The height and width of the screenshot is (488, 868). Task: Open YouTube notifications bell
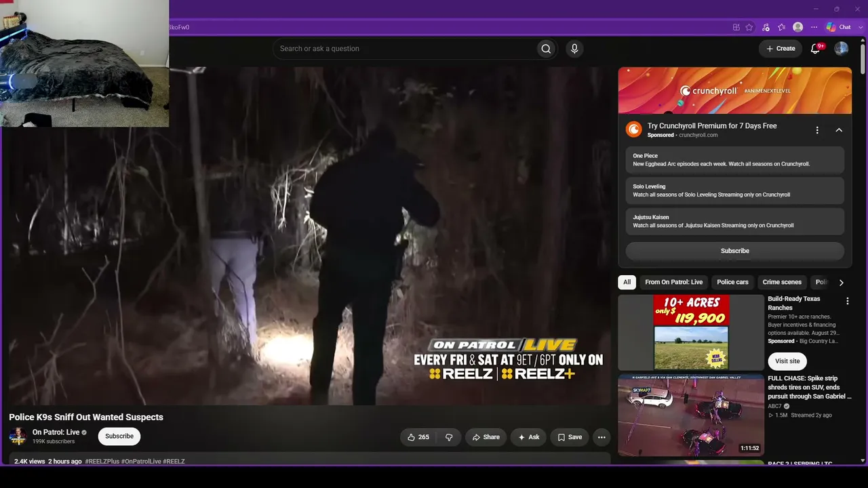click(x=816, y=49)
